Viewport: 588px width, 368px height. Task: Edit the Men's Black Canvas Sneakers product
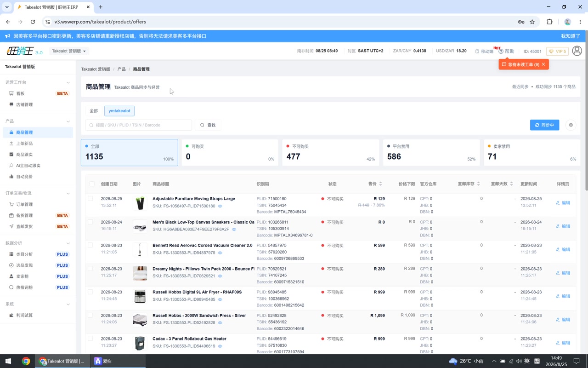[563, 226]
